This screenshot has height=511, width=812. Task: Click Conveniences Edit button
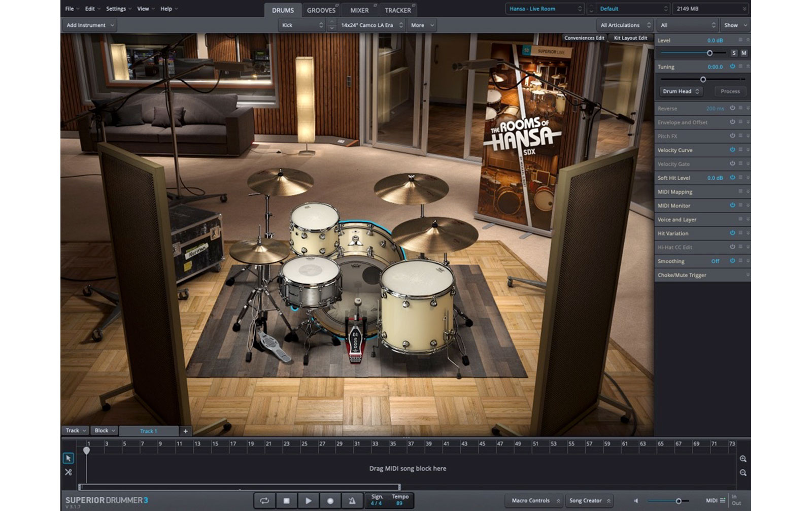pyautogui.click(x=584, y=38)
